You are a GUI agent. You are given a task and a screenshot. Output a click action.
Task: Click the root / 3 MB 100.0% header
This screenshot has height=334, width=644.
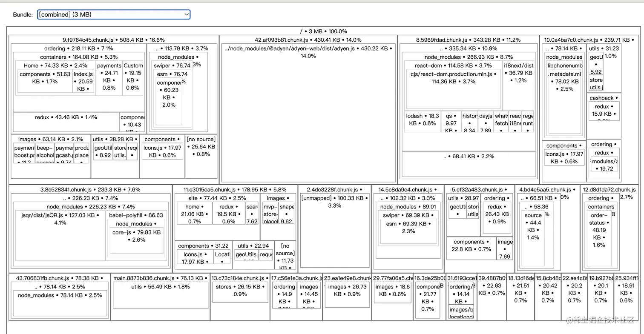[323, 31]
